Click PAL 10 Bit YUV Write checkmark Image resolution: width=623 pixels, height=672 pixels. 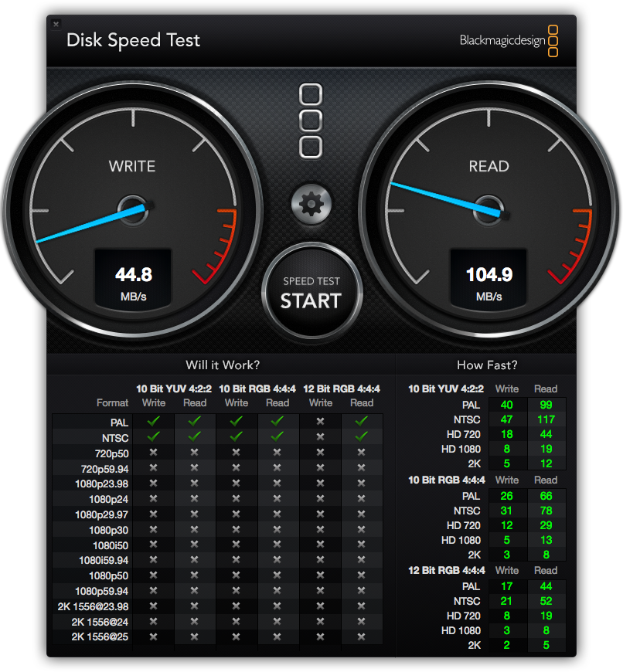[x=154, y=421]
